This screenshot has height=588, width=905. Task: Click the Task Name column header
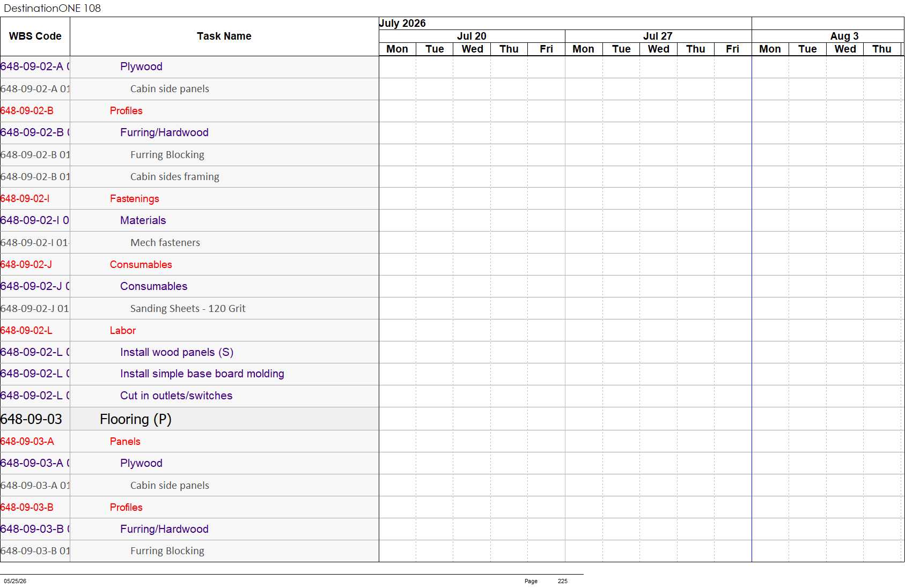[x=224, y=36]
